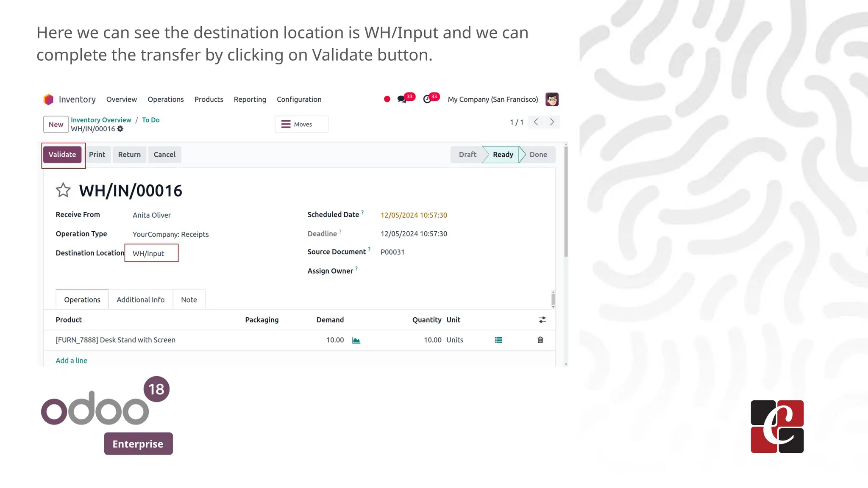Click the Scheduled Date help question mark
This screenshot has width=868, height=488.
[362, 212]
